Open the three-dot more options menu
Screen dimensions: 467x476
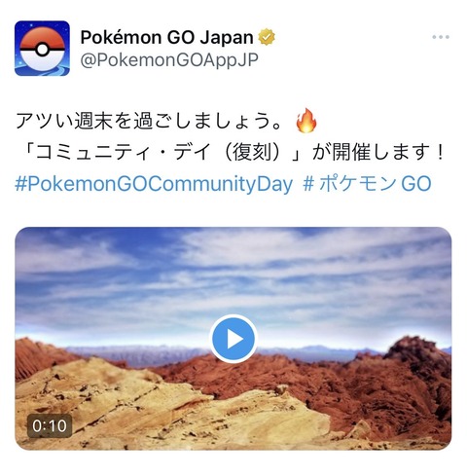tap(441, 37)
